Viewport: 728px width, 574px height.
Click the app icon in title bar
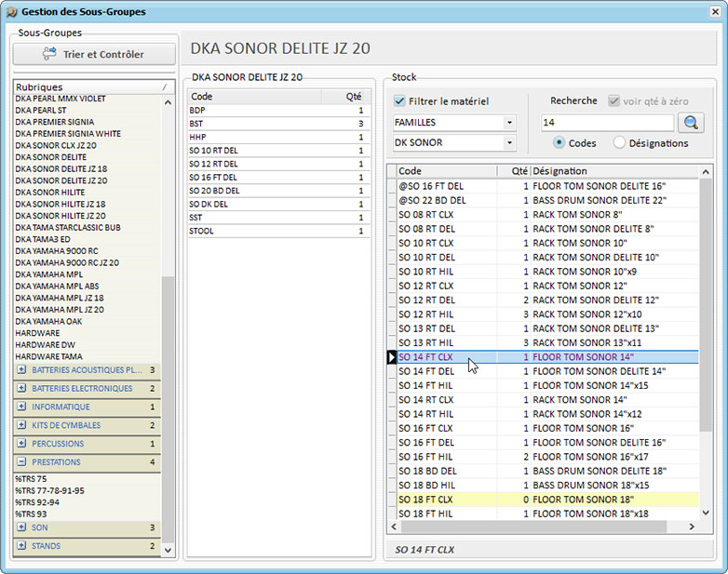(x=11, y=12)
